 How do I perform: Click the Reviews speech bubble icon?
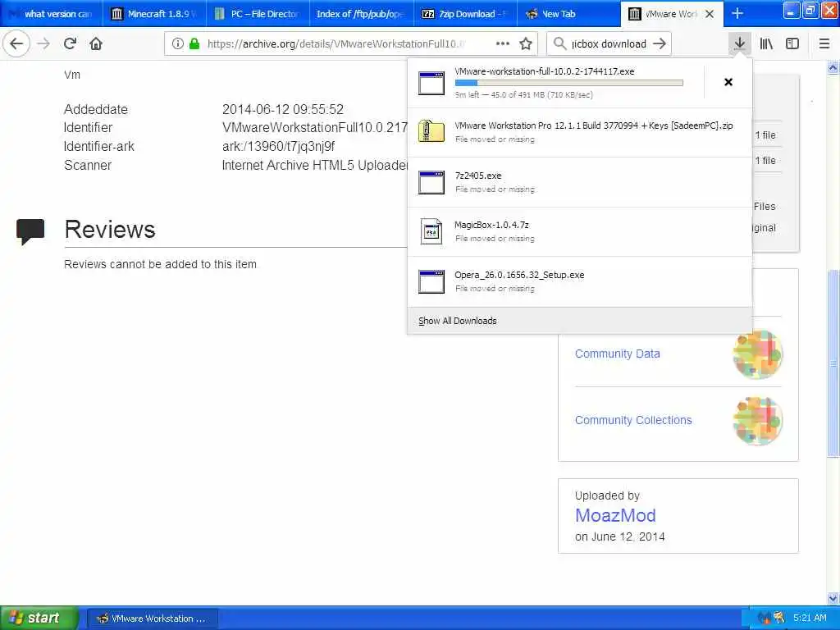30,231
